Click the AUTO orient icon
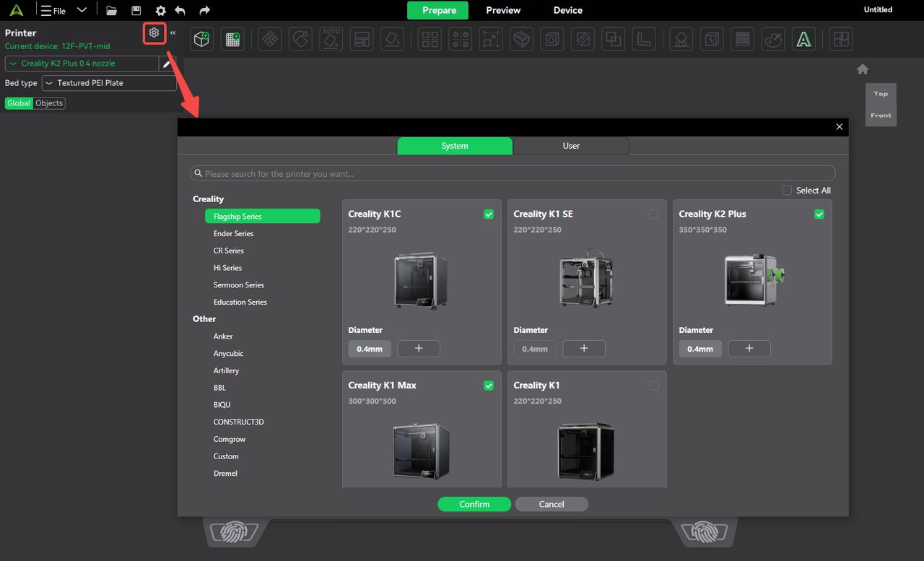The width and height of the screenshot is (924, 561). coord(331,40)
